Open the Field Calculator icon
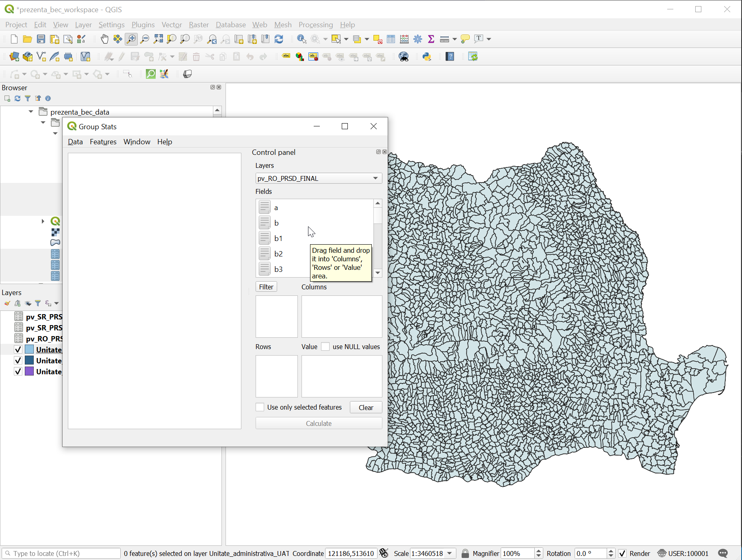The width and height of the screenshot is (742, 560). coord(404,39)
